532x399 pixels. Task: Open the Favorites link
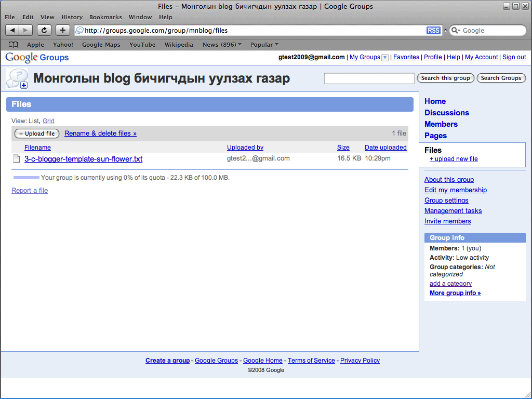[406, 57]
